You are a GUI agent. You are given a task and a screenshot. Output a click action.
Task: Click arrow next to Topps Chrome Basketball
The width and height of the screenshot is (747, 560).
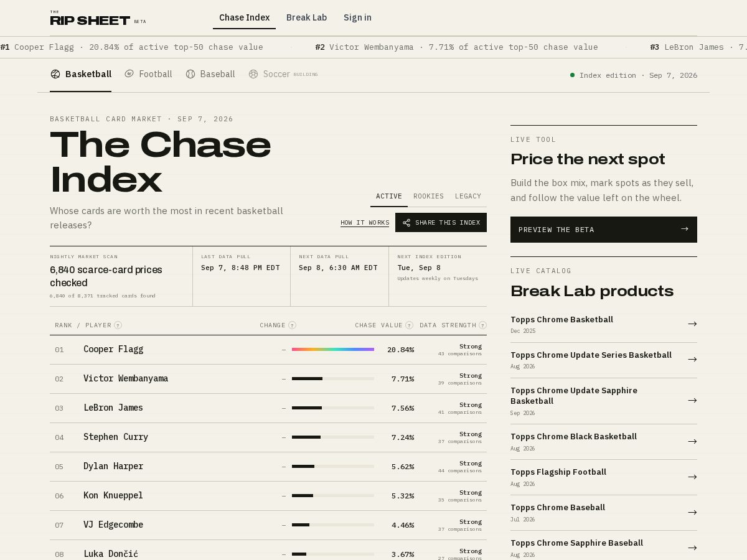[x=692, y=324]
